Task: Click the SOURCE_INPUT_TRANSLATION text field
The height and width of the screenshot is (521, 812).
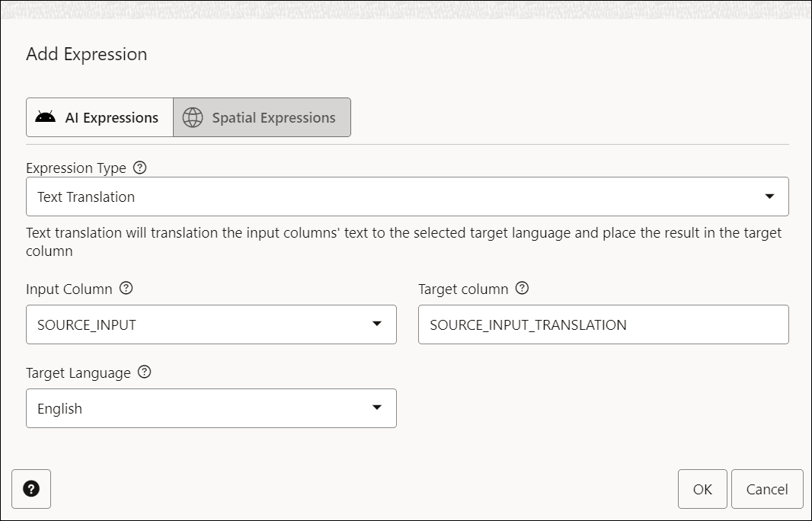Action: pos(603,324)
